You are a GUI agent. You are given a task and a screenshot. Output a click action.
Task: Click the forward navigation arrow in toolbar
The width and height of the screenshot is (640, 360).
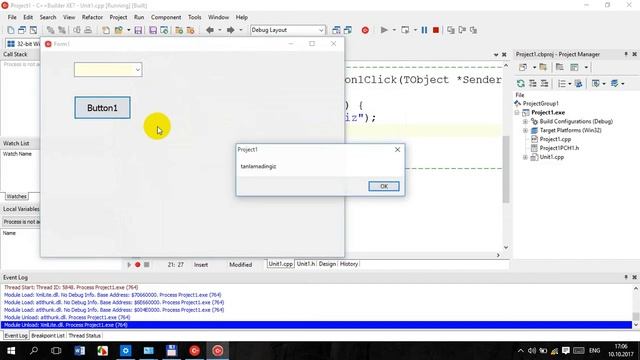tap(231, 30)
